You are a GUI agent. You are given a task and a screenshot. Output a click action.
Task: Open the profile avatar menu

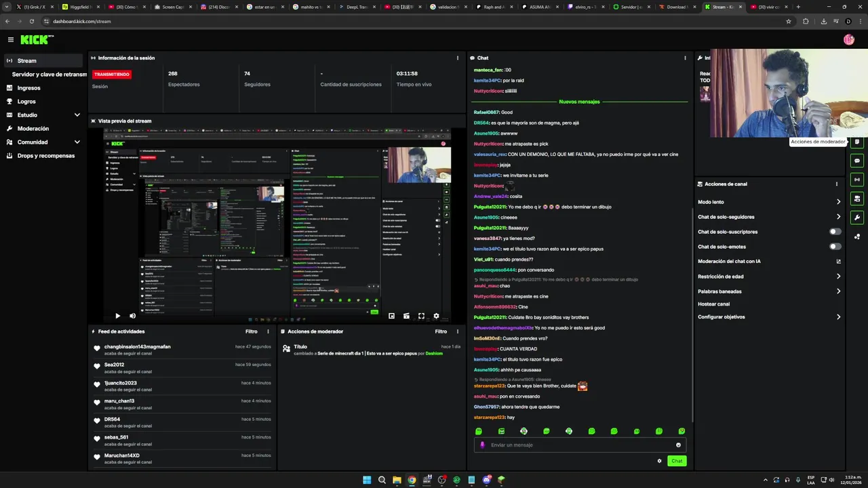coord(848,40)
